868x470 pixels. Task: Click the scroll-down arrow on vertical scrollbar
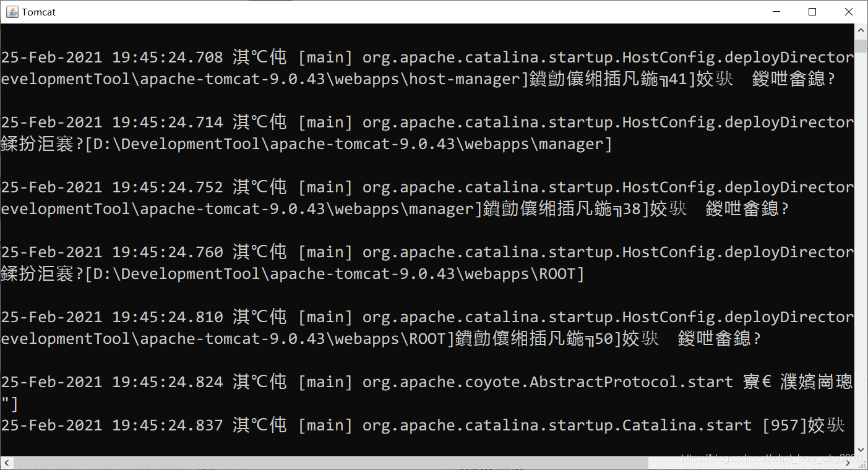pyautogui.click(x=861, y=451)
